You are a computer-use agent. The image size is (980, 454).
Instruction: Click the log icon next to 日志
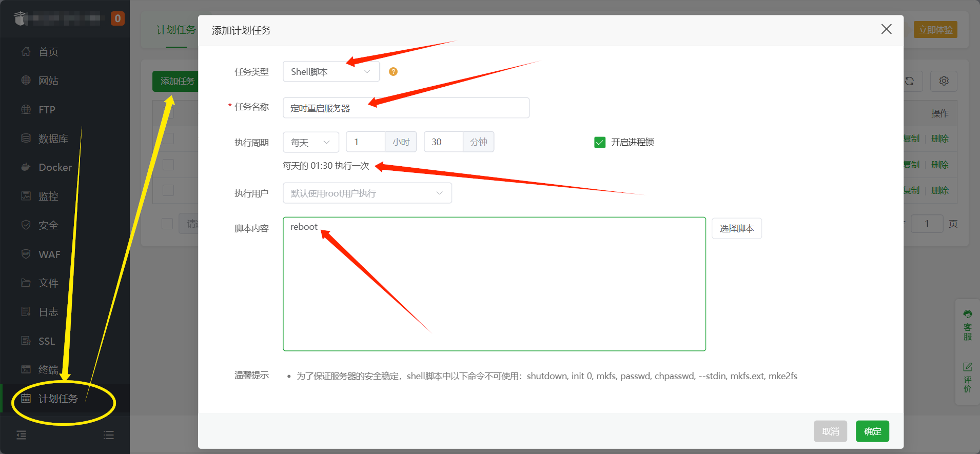(26, 311)
